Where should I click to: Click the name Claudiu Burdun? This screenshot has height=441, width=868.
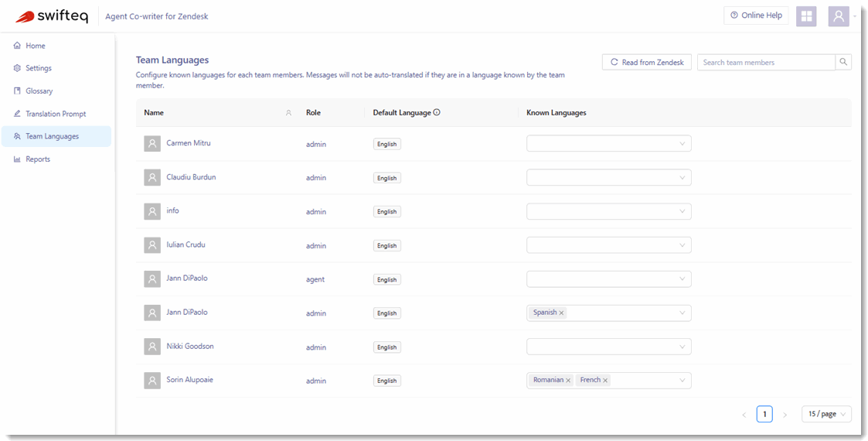tap(191, 177)
